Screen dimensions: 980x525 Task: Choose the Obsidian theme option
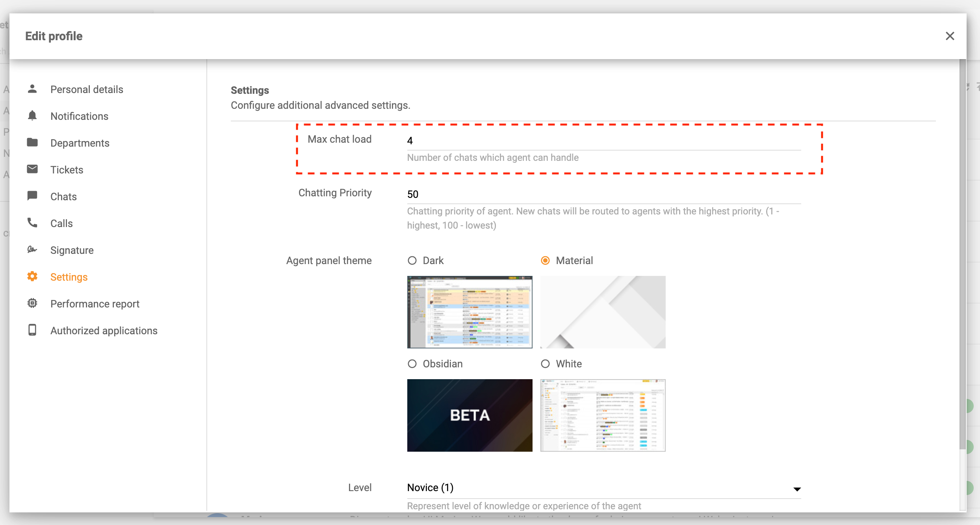[412, 364]
